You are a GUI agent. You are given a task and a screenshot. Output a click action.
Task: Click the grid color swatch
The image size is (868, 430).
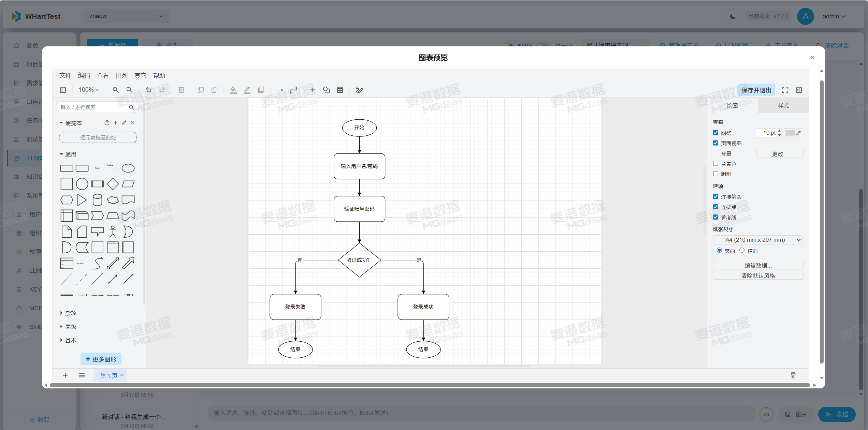tap(790, 133)
